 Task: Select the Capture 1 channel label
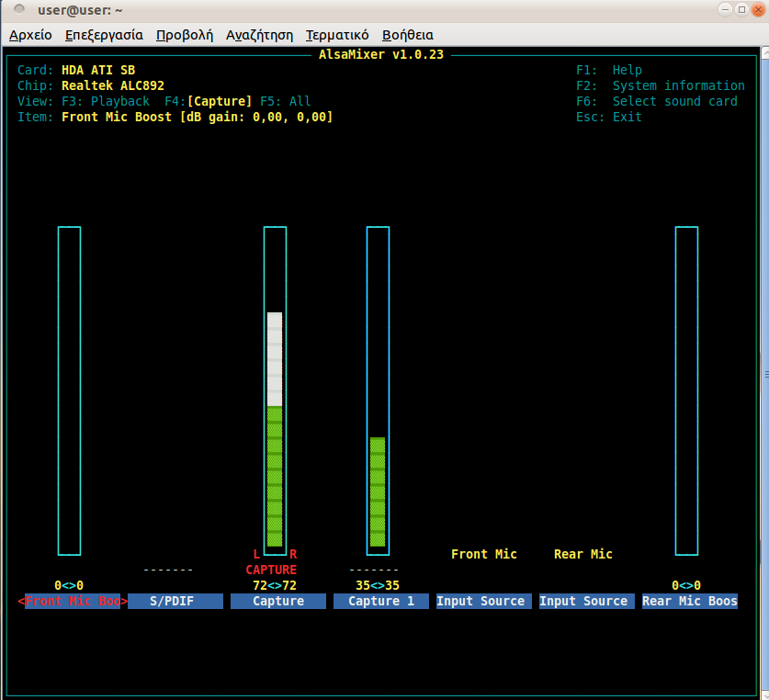[x=381, y=601]
